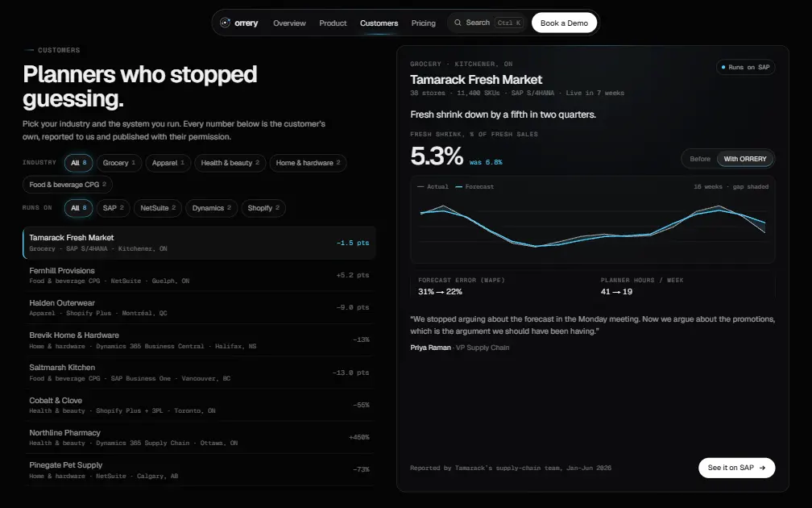812x508 pixels.
Task: Click the arrow in See it on SAP
Action: pyautogui.click(x=762, y=468)
